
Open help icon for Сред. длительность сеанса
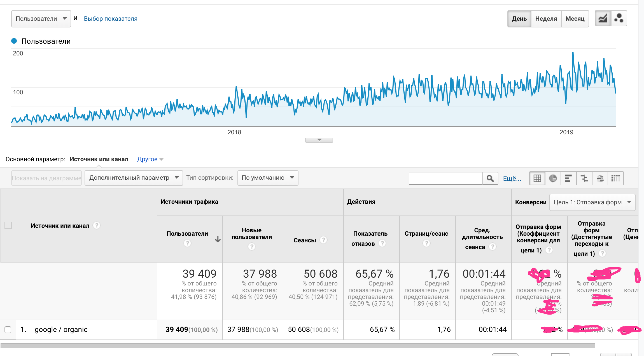[x=493, y=247]
